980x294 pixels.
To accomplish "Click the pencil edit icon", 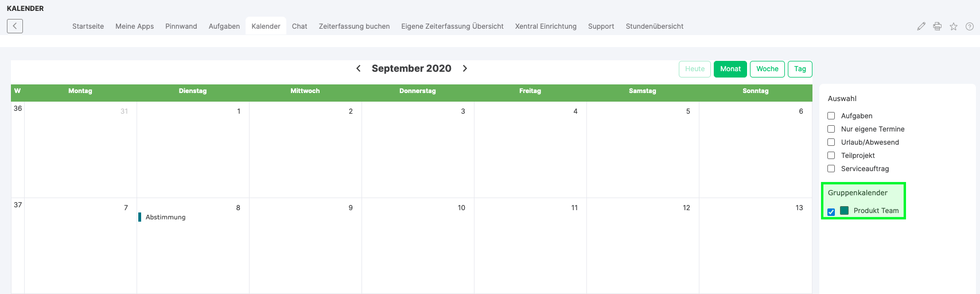I will click(921, 26).
